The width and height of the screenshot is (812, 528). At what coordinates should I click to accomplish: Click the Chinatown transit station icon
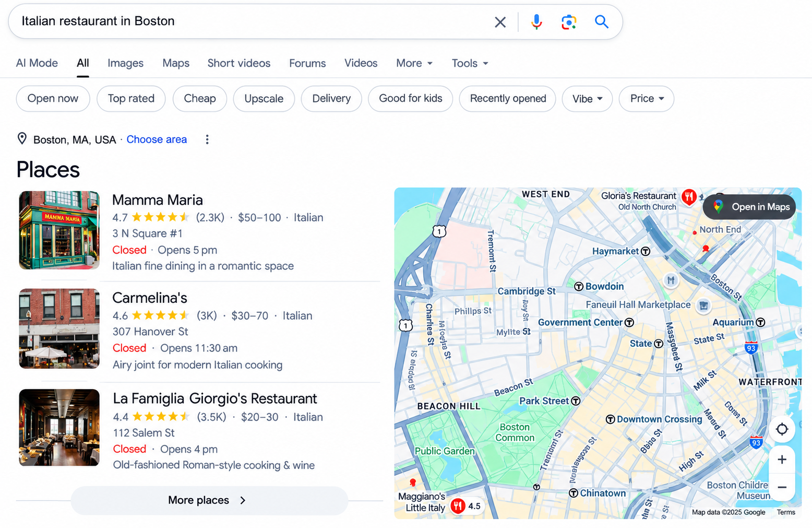[573, 493]
